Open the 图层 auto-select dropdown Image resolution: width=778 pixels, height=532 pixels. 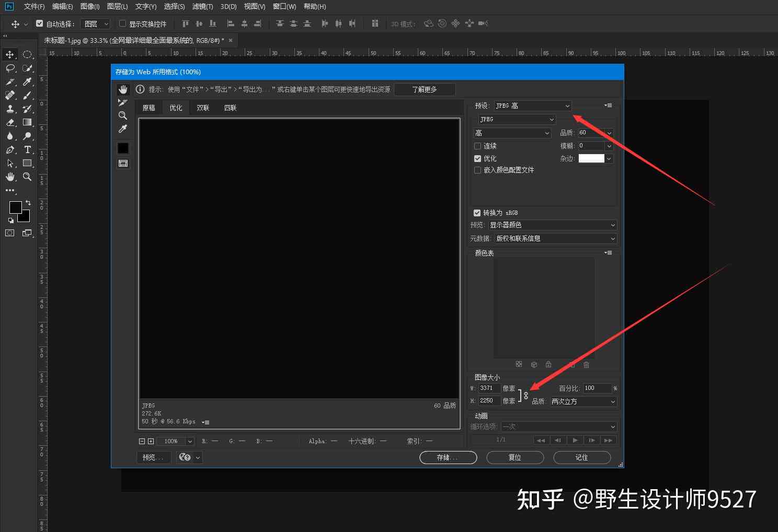96,24
